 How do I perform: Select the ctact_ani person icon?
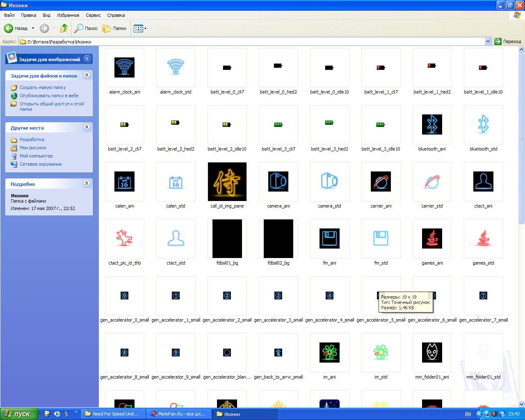(484, 182)
